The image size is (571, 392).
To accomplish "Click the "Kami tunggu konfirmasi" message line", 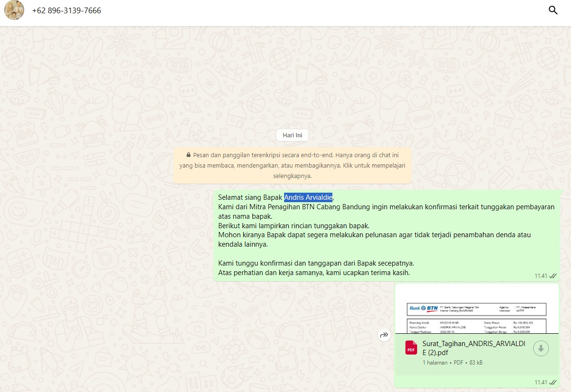I will click(x=316, y=263).
